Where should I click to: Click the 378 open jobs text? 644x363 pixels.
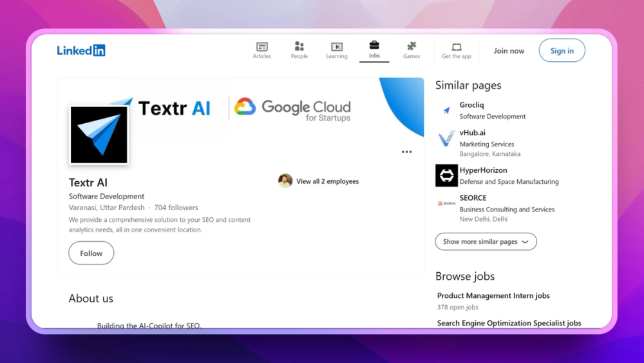pyautogui.click(x=457, y=307)
